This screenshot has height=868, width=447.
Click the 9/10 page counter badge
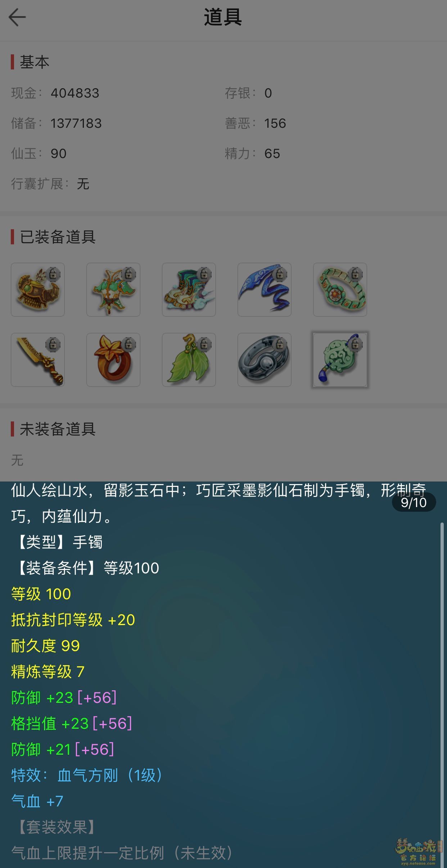(414, 502)
